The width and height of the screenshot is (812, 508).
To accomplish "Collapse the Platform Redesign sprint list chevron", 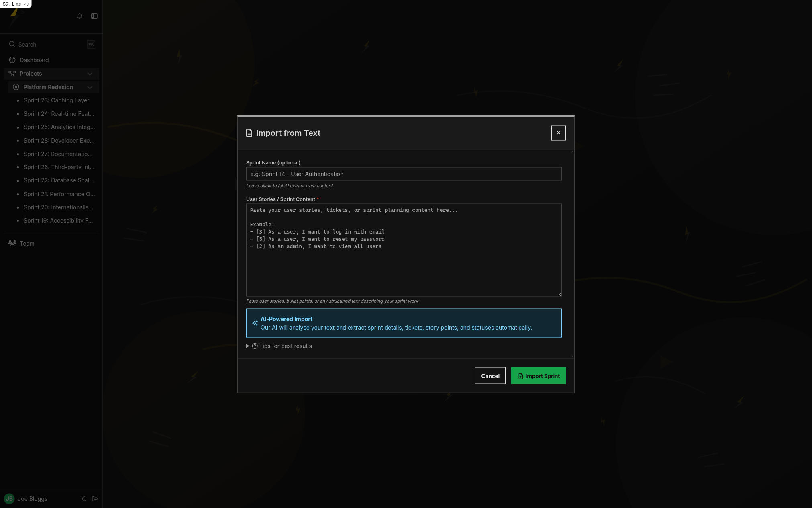I will pyautogui.click(x=90, y=87).
